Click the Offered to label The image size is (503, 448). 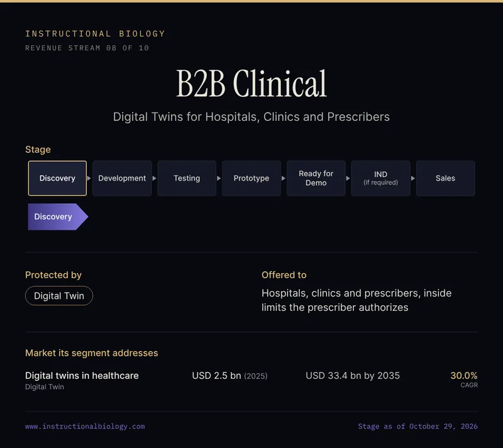[284, 275]
